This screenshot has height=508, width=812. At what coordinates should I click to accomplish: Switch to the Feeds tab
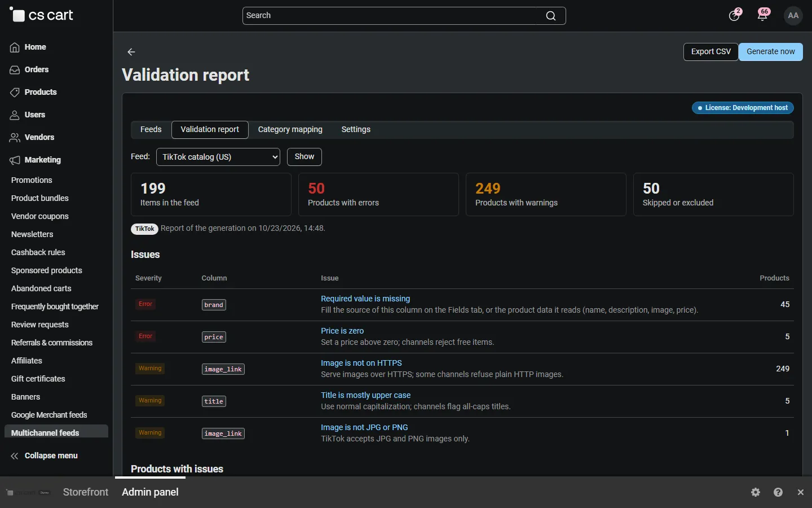coord(151,129)
